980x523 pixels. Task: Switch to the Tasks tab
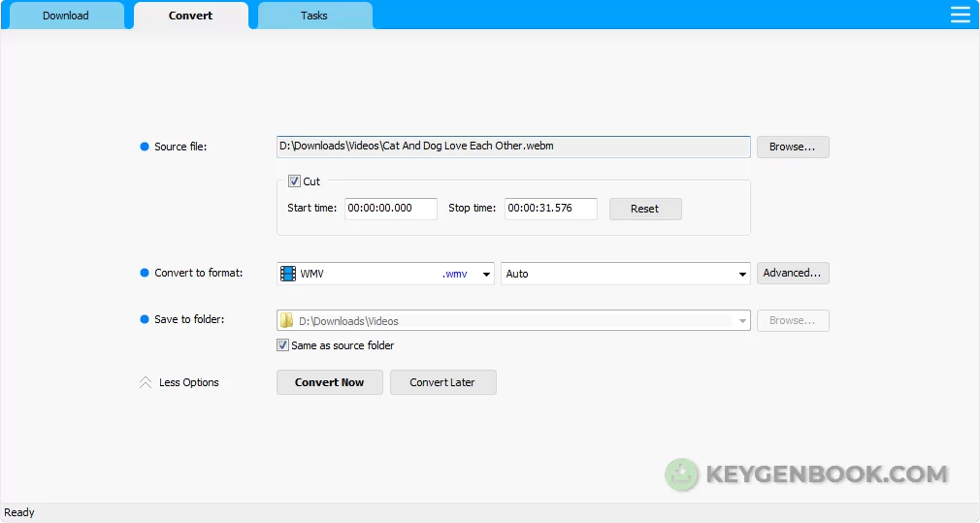tap(313, 16)
